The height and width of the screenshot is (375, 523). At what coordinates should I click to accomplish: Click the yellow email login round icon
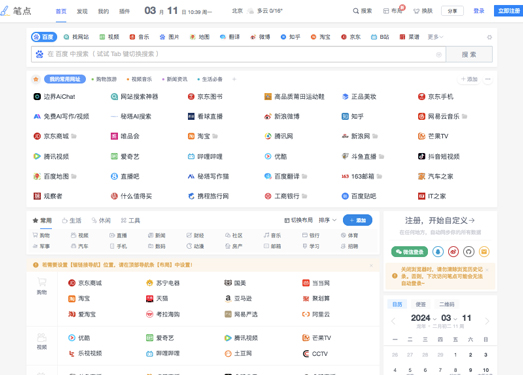[x=484, y=252]
